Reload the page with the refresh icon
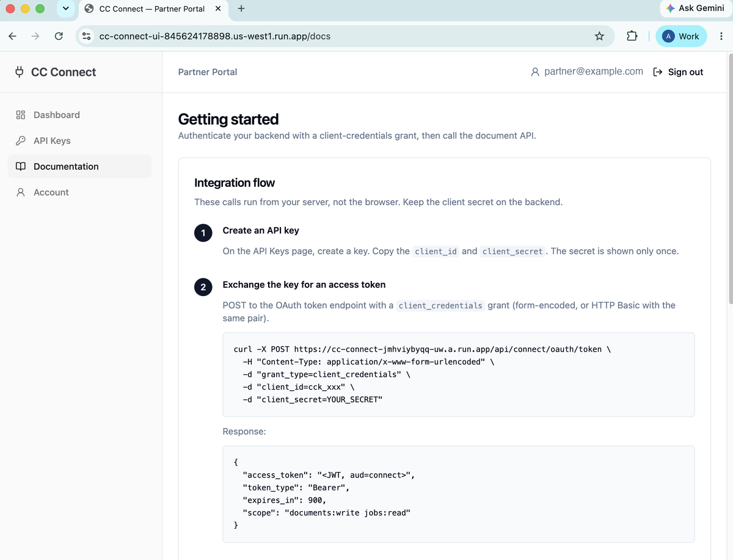 coord(59,36)
